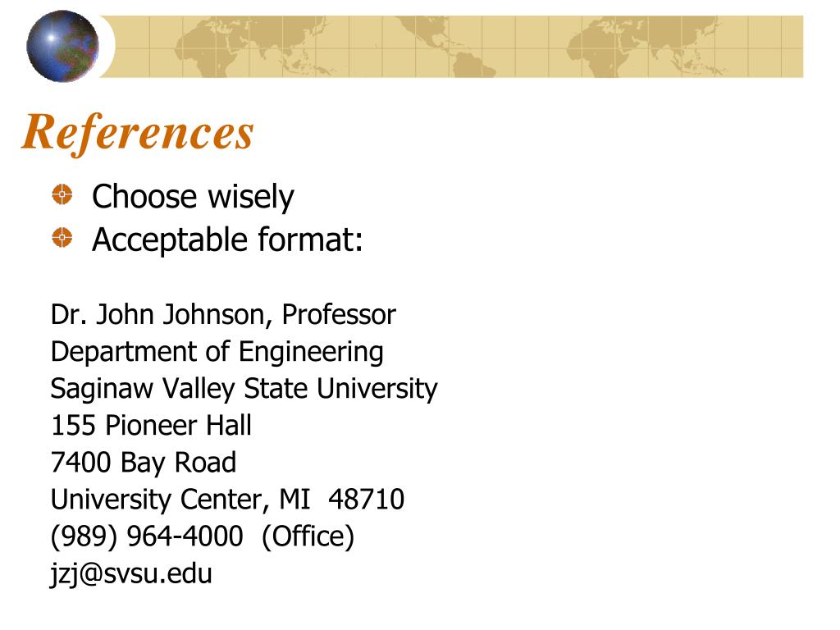
Task: Click University Center, MI 48710 line
Action: point(227,500)
